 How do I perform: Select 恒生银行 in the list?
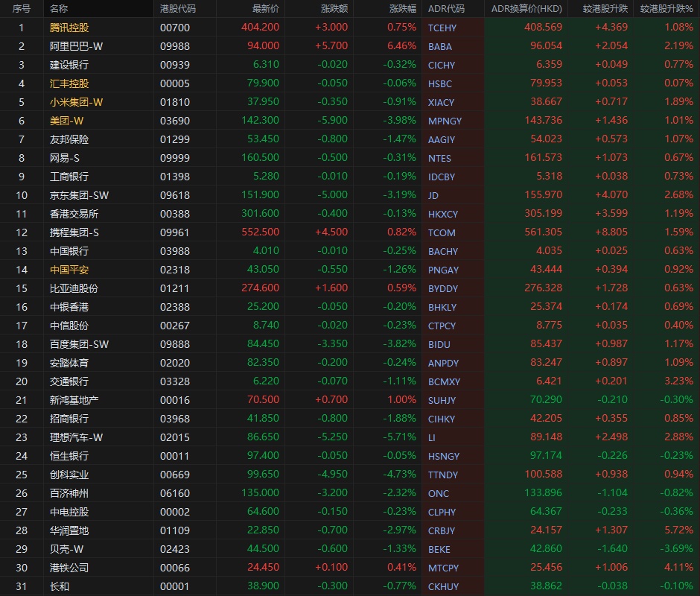coord(69,456)
